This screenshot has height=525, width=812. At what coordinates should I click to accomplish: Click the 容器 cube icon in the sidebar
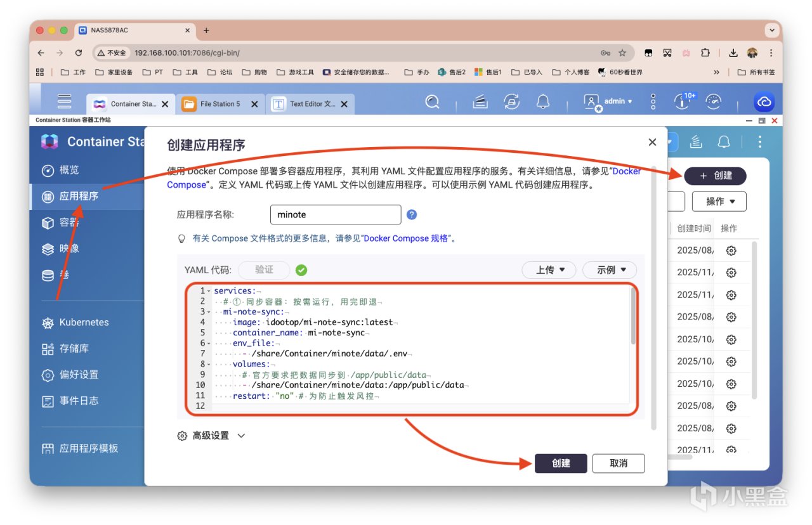click(x=48, y=223)
